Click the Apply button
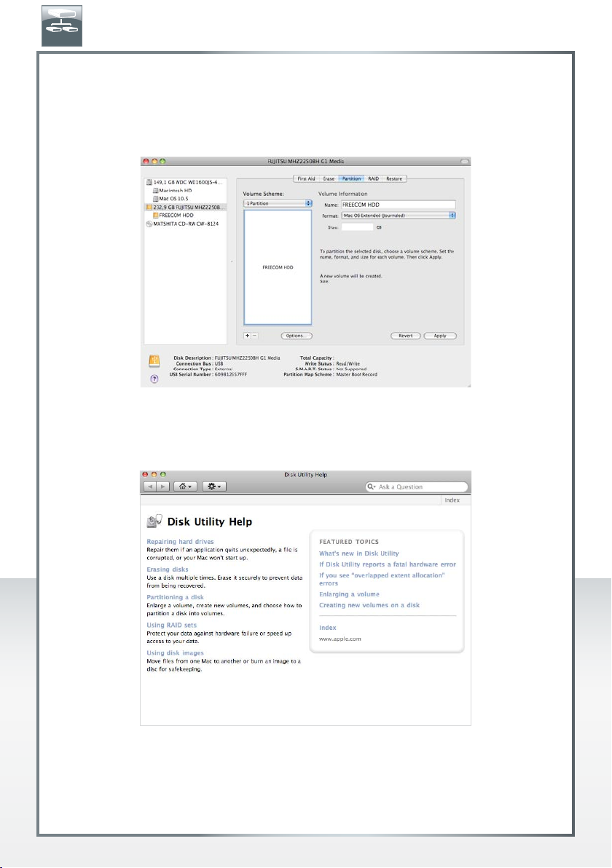612x868 pixels. (x=440, y=336)
